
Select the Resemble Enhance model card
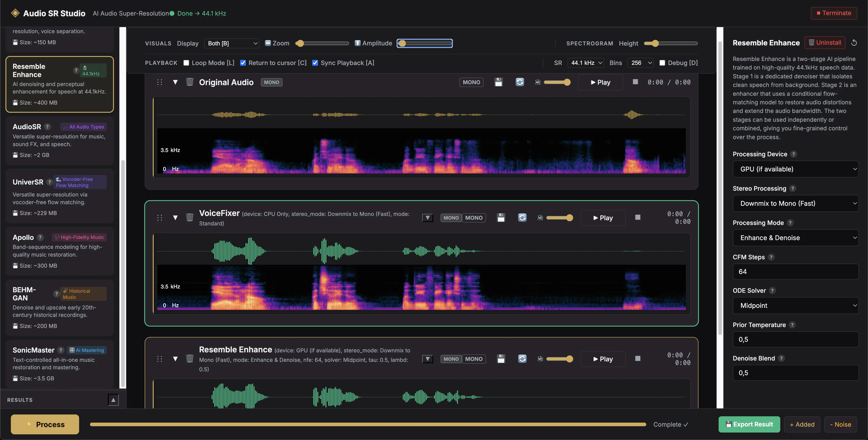60,84
